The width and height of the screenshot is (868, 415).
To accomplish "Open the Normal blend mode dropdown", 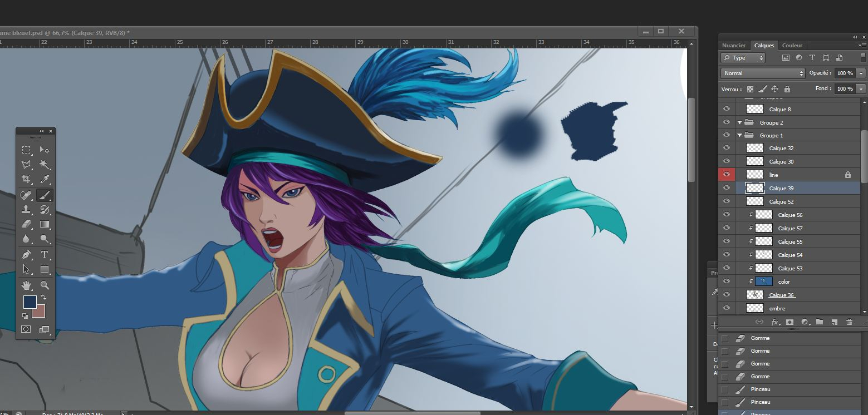I will 763,73.
